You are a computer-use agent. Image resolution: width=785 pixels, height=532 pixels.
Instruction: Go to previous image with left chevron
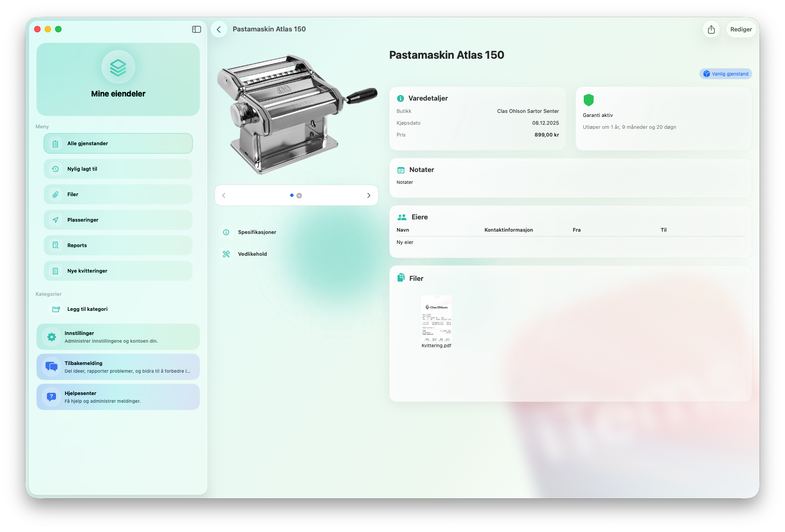(224, 196)
